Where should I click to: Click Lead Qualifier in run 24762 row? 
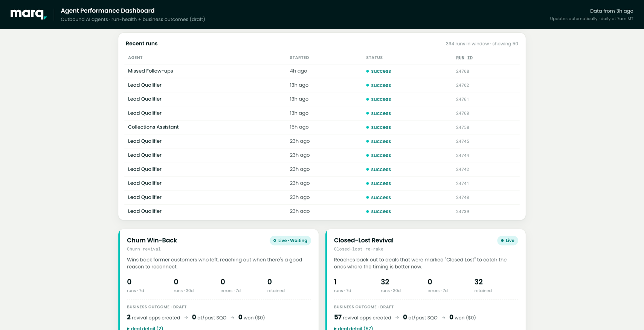click(x=145, y=85)
